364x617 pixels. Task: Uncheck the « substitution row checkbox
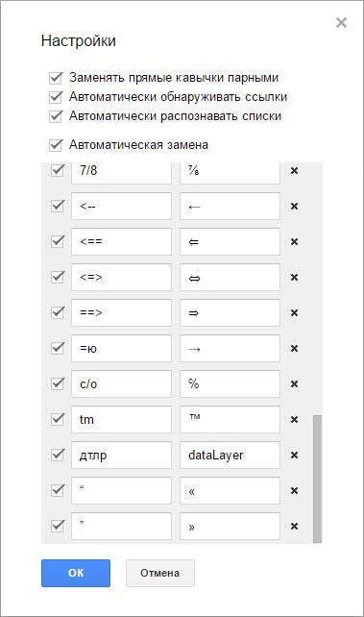pos(58,490)
